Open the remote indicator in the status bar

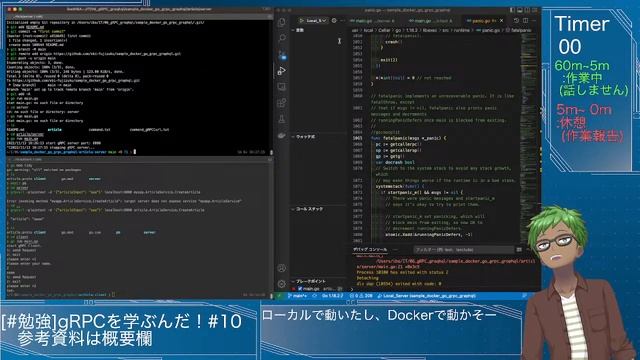(x=280, y=296)
